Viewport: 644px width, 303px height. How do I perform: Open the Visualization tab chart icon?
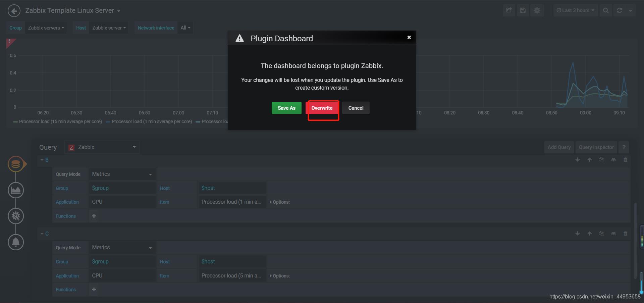(x=16, y=190)
